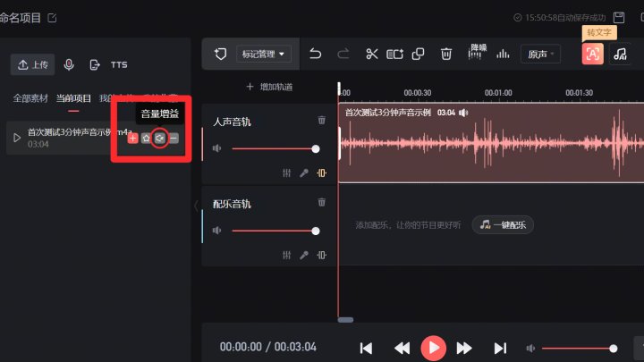Click the trash icon in the top toolbar
The height and width of the screenshot is (362, 644).
[445, 55]
